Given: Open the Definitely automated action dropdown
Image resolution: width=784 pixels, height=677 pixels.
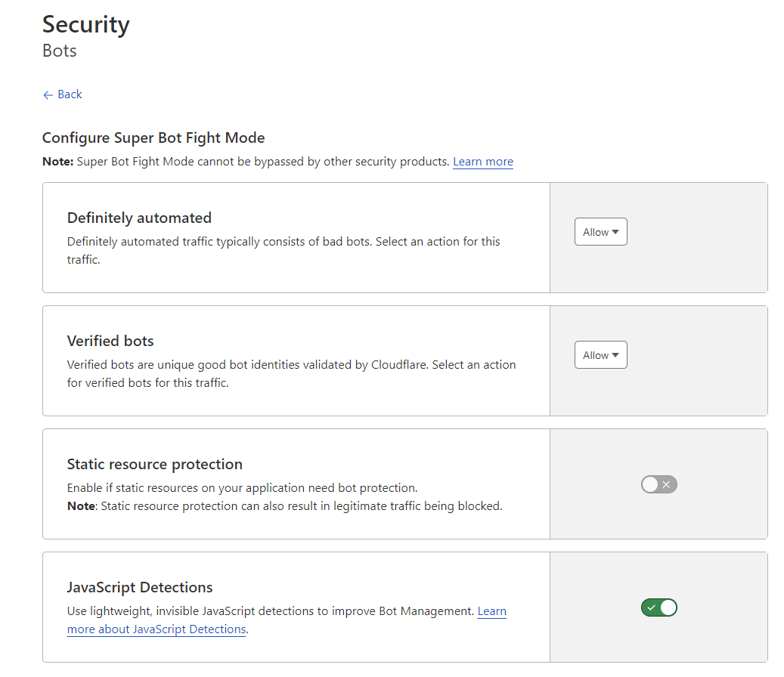Looking at the screenshot, I should click(600, 232).
